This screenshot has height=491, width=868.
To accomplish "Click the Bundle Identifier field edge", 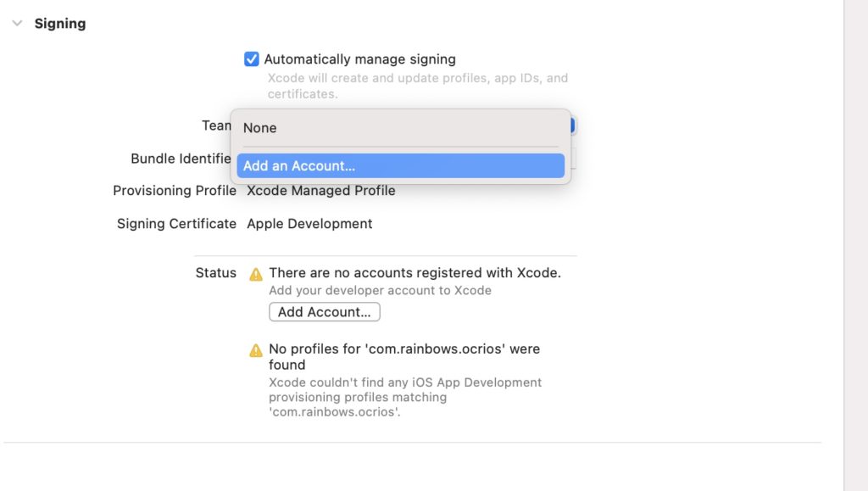I will pos(574,159).
